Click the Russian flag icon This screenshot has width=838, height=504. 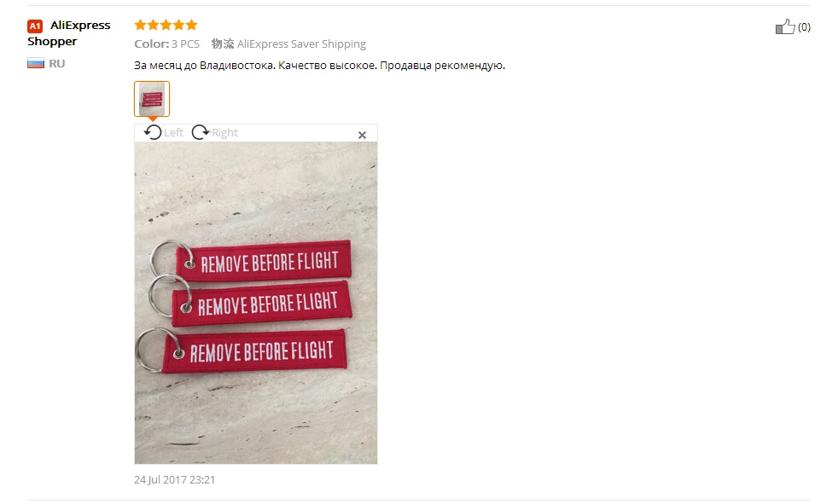coord(36,64)
